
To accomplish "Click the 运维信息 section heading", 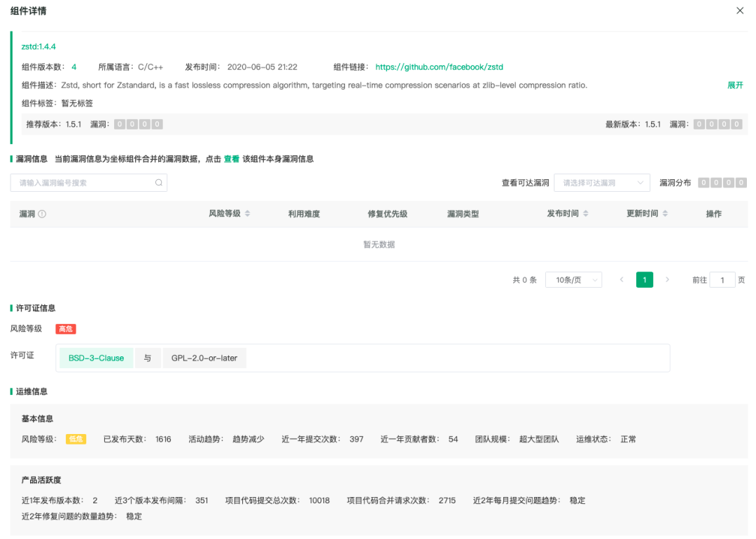I will pos(31,391).
